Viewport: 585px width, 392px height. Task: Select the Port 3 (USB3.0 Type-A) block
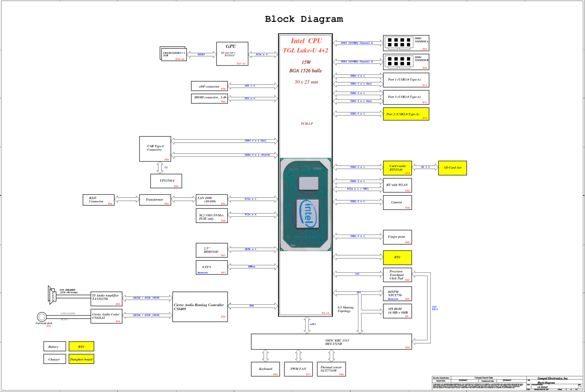pyautogui.click(x=406, y=97)
